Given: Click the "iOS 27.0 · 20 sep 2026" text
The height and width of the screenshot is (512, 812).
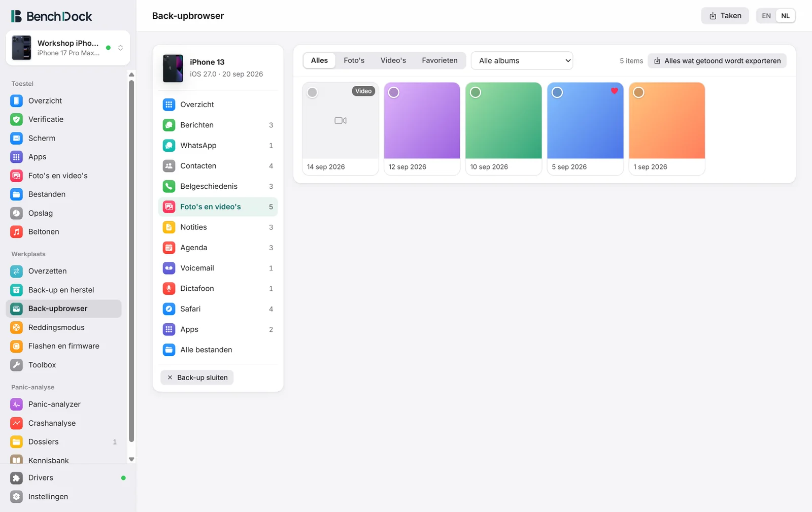Looking at the screenshot, I should point(226,74).
